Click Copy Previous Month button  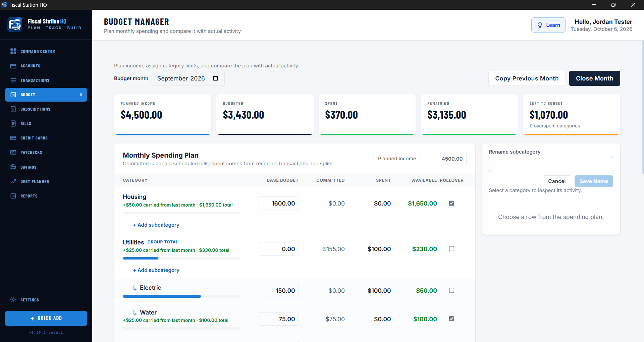tap(527, 78)
